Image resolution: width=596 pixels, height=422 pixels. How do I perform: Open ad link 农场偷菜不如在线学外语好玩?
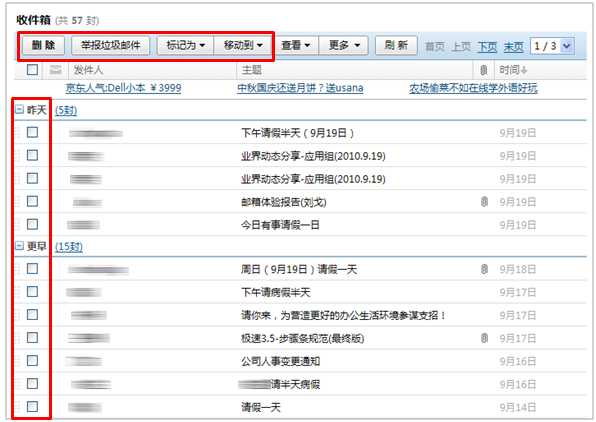tap(473, 88)
